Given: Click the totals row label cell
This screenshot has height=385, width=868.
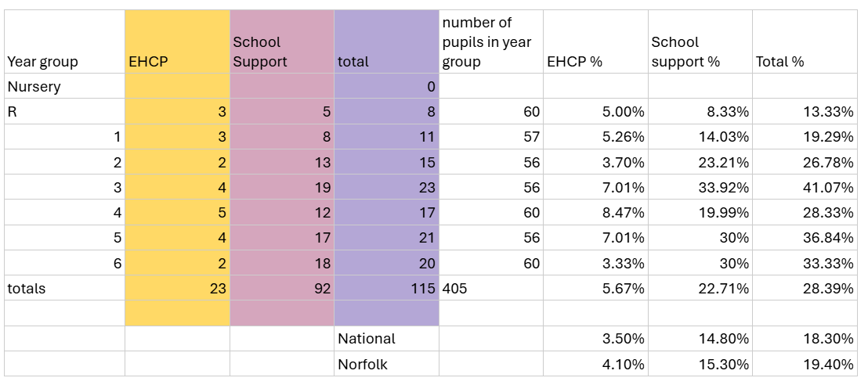Looking at the screenshot, I should point(64,289).
